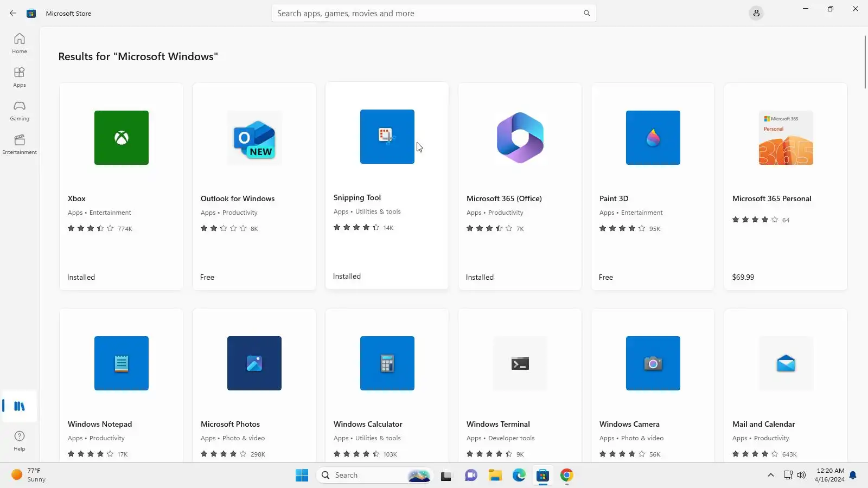Viewport: 868px width, 488px height.
Task: Open the clock showing 12:20 AM
Action: pyautogui.click(x=830, y=476)
